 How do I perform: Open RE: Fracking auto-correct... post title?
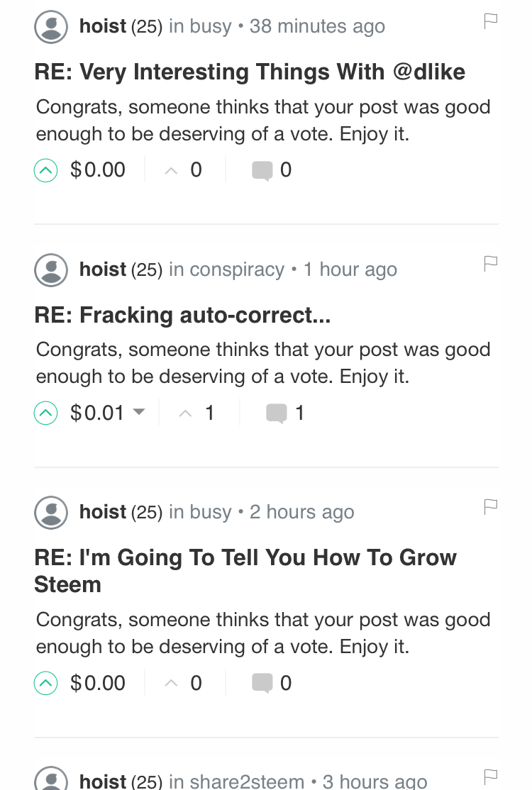click(182, 316)
